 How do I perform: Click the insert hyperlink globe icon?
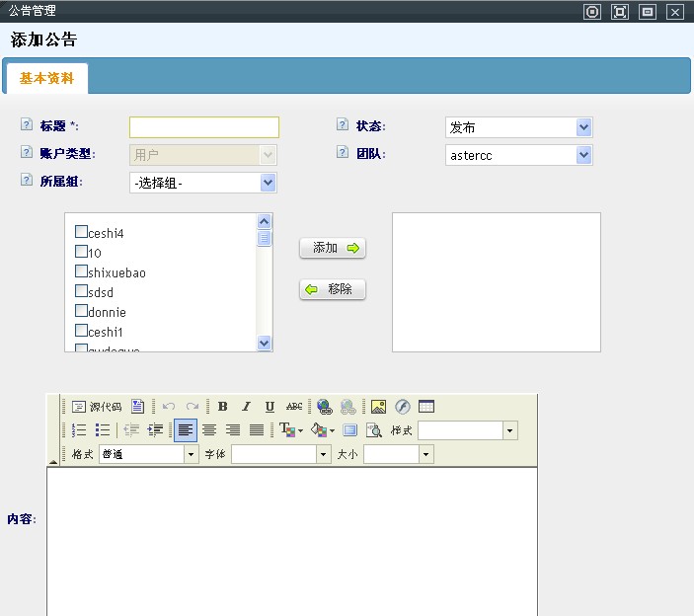click(324, 407)
